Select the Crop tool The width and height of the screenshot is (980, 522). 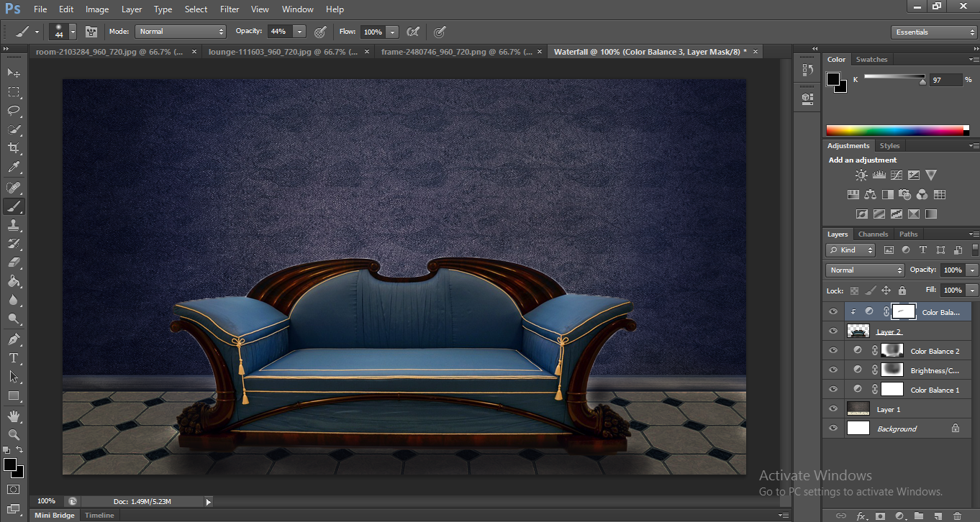[14, 148]
